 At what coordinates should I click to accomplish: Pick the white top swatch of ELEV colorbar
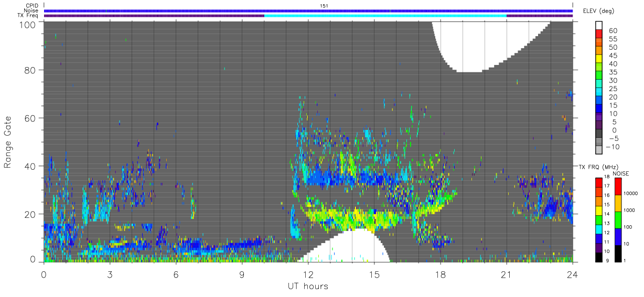tap(599, 26)
